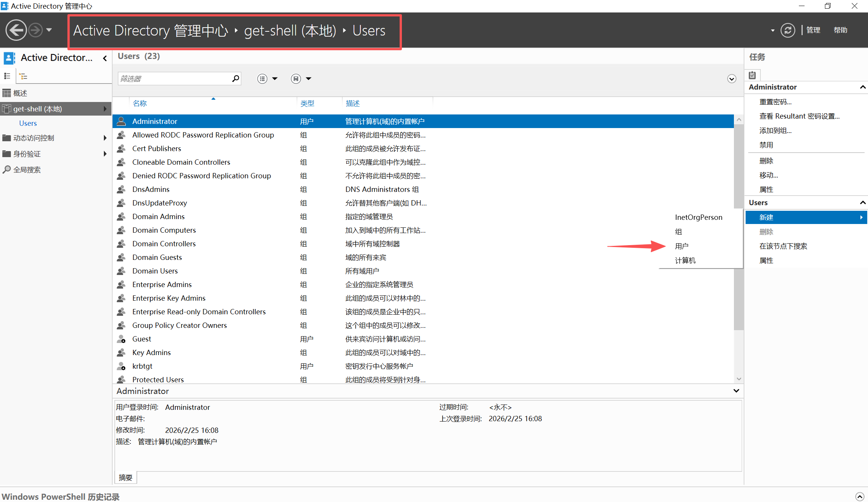868x502 pixels.
Task: Open the list view options icon
Action: coord(263,79)
